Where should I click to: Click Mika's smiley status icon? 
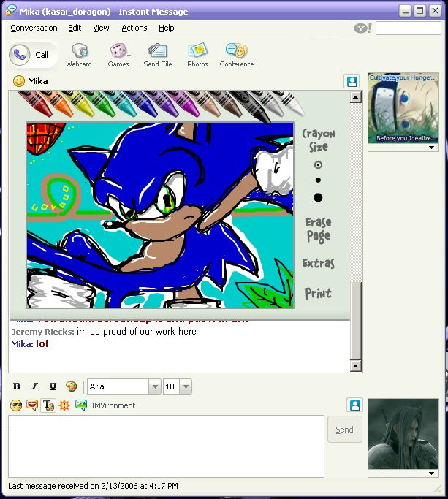[18, 81]
